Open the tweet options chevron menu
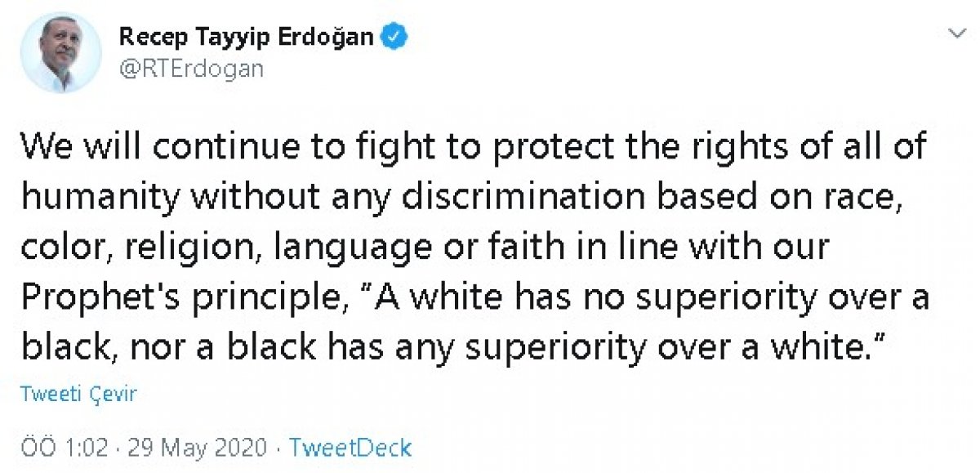The width and height of the screenshot is (980, 473). [955, 33]
